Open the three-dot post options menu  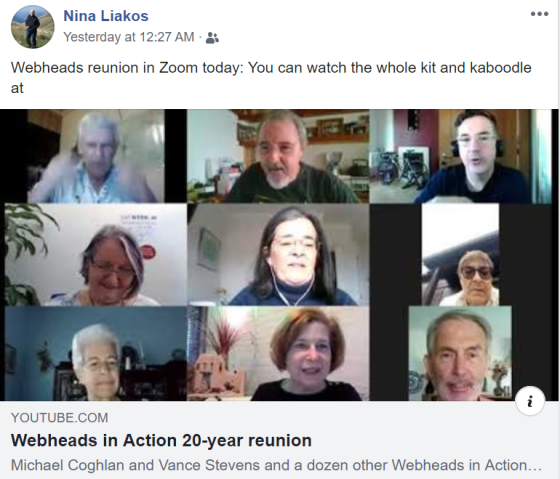(539, 14)
